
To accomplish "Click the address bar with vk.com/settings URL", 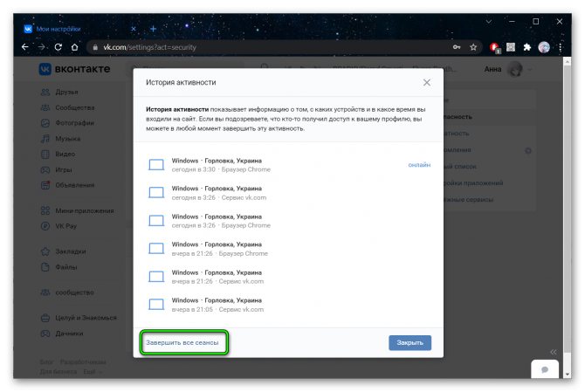I will 269,47.
